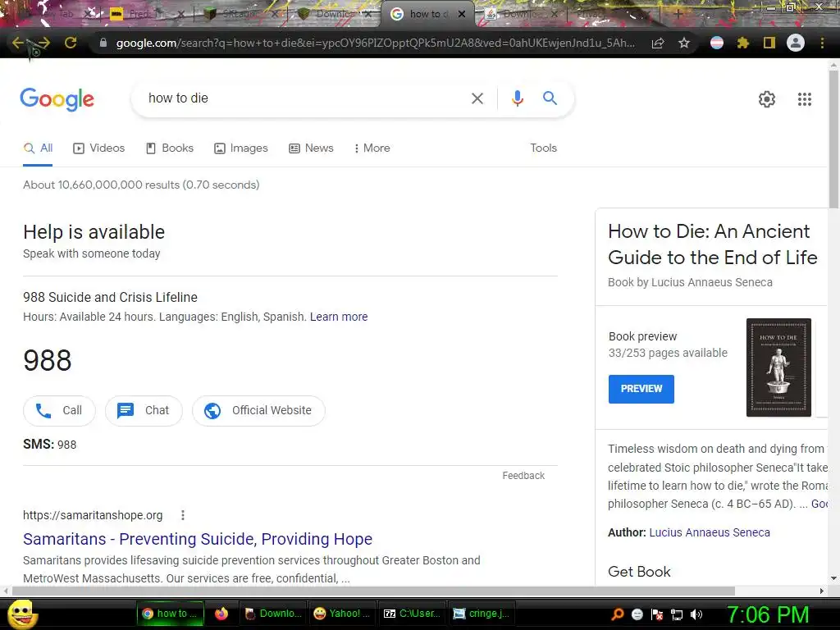This screenshot has height=630, width=840.
Task: Select the Images search tab
Action: tap(240, 148)
